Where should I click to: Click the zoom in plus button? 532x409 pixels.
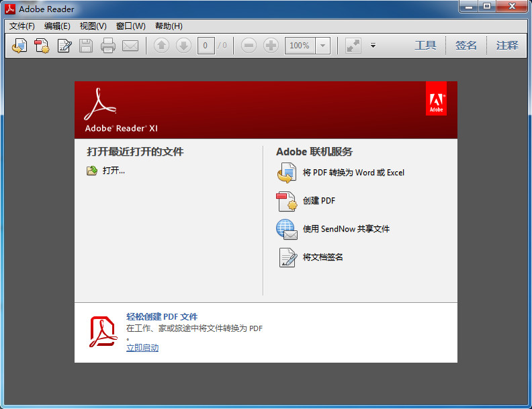271,46
